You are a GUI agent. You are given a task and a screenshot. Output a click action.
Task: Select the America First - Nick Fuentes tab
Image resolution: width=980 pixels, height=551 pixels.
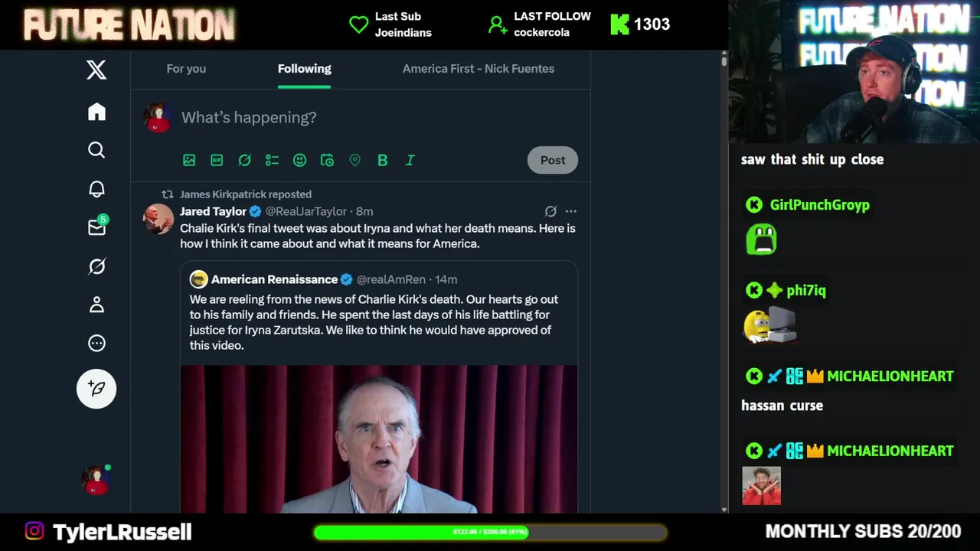[x=479, y=69]
